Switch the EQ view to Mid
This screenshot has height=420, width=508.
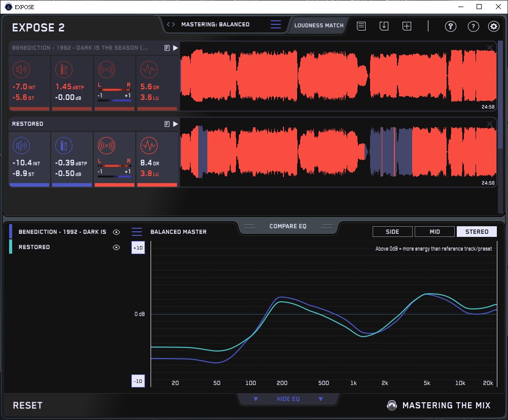[x=434, y=232]
